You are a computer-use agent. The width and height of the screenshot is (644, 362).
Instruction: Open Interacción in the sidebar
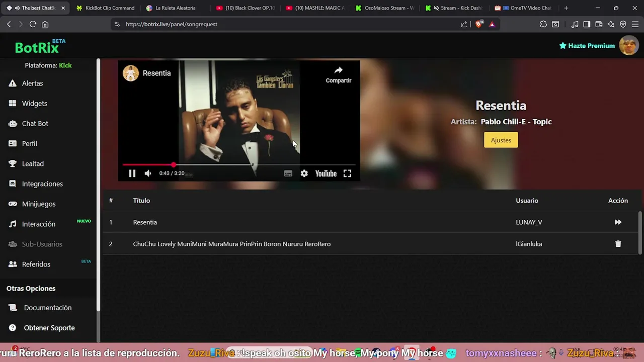click(x=39, y=224)
